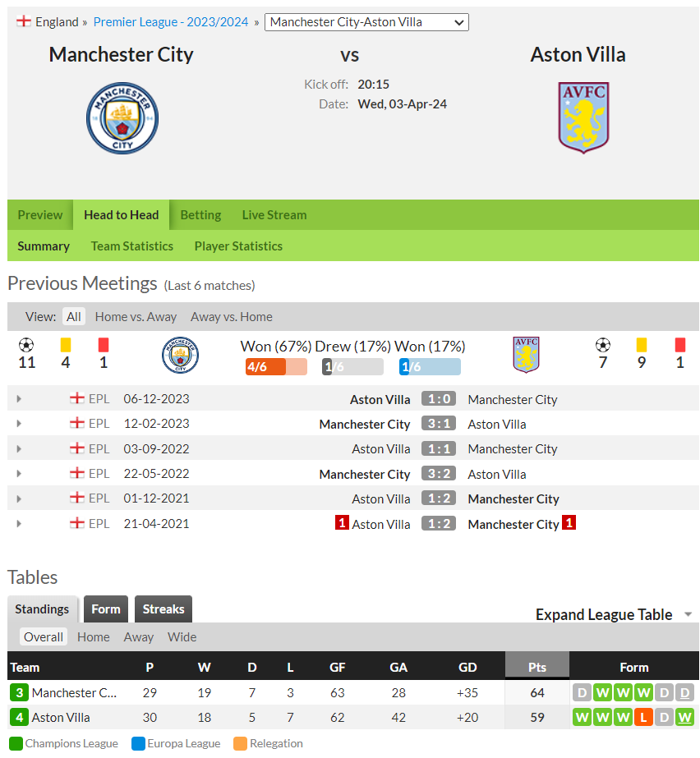
Task: Select the Away vs. Home view filter
Action: pos(231,317)
